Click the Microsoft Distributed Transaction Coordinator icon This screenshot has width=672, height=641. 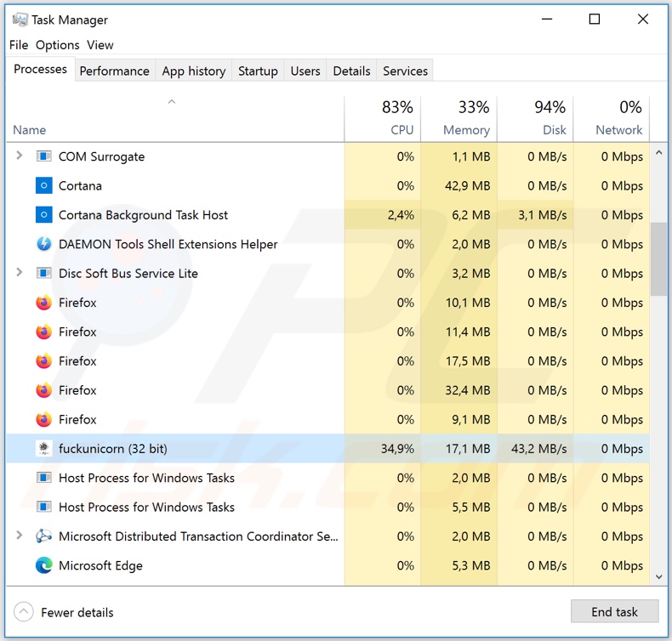click(x=43, y=536)
